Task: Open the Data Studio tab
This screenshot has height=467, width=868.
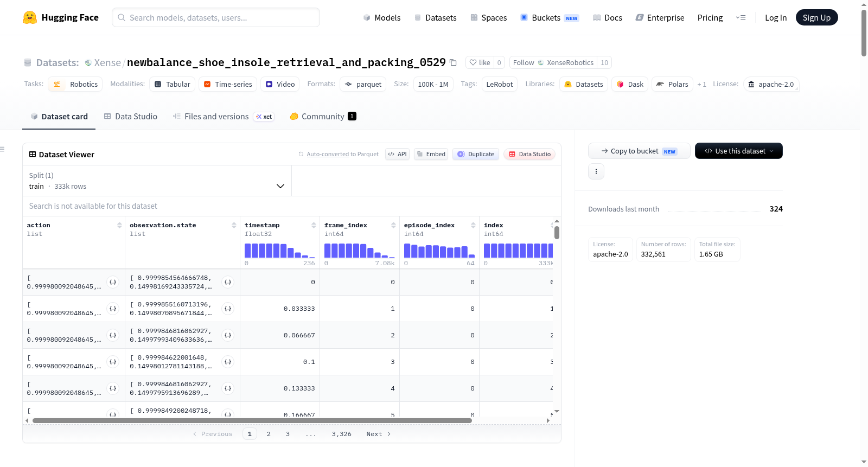Action: click(131, 117)
